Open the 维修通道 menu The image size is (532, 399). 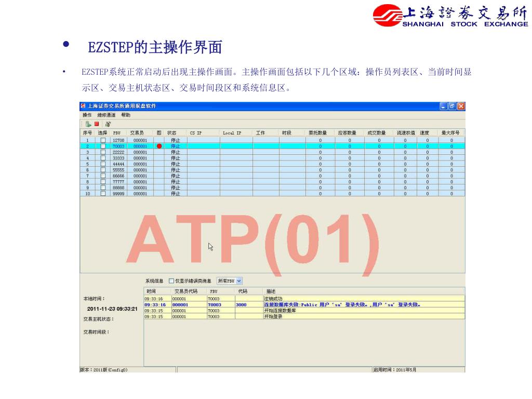[x=107, y=115]
